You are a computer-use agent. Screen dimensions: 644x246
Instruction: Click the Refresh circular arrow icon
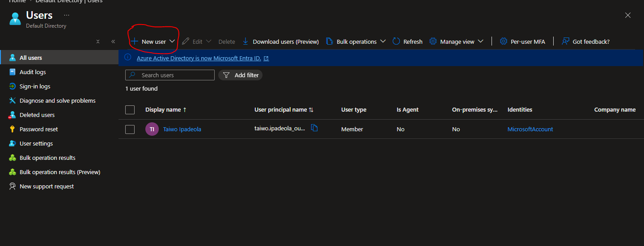tap(396, 41)
